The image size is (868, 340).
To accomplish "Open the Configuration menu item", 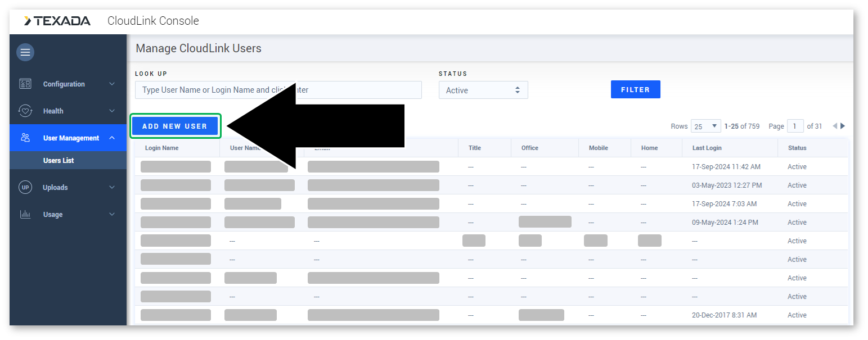I will click(68, 84).
